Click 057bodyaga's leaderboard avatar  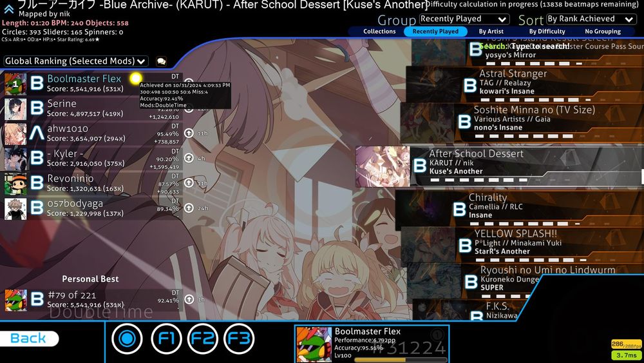pyautogui.click(x=15, y=209)
